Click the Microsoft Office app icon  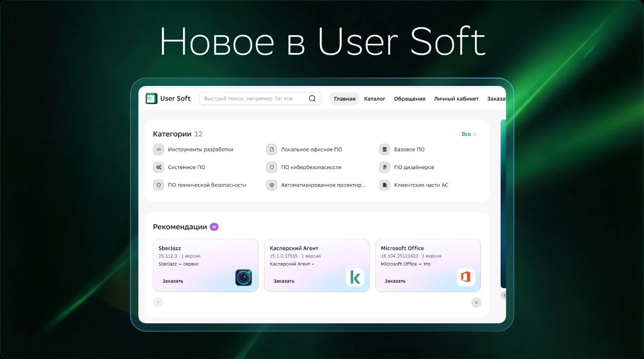tap(466, 278)
